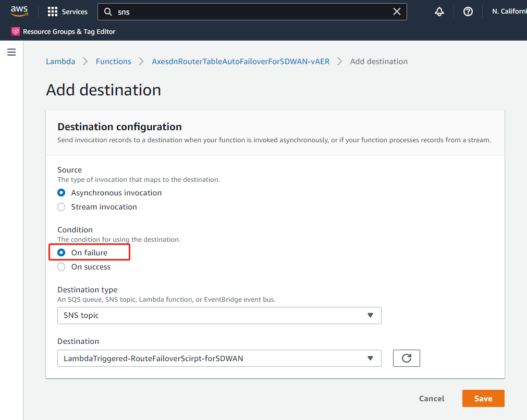Select Asynchronous invocation source
The width and height of the screenshot is (527, 420).
[x=62, y=193]
